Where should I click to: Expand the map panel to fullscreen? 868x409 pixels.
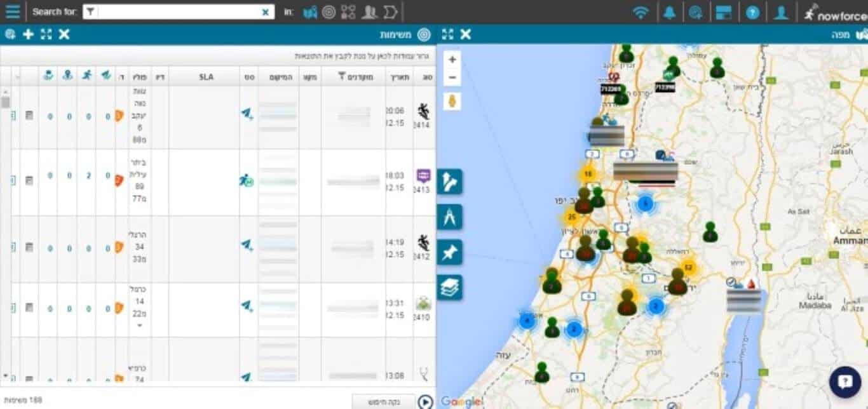click(447, 34)
